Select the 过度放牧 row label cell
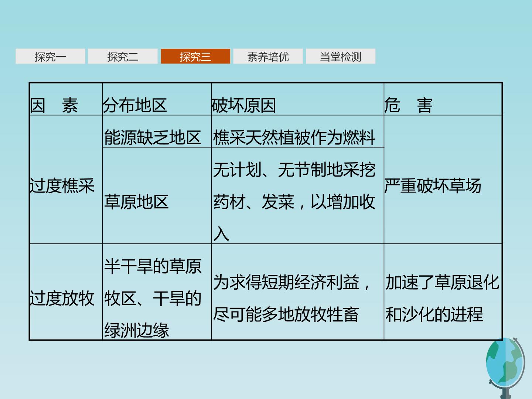Viewport: 532px width, 399px height. [66, 292]
